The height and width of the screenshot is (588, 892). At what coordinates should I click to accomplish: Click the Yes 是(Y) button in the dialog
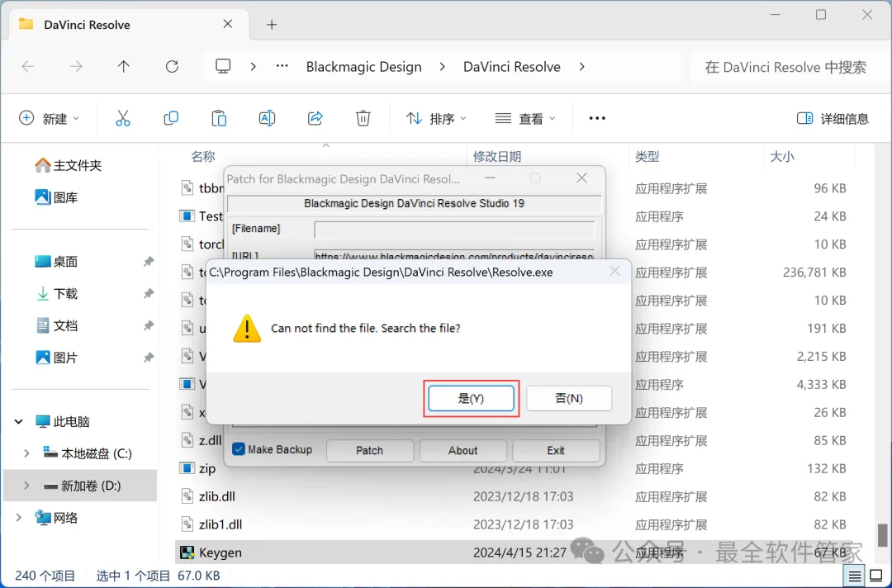[471, 398]
